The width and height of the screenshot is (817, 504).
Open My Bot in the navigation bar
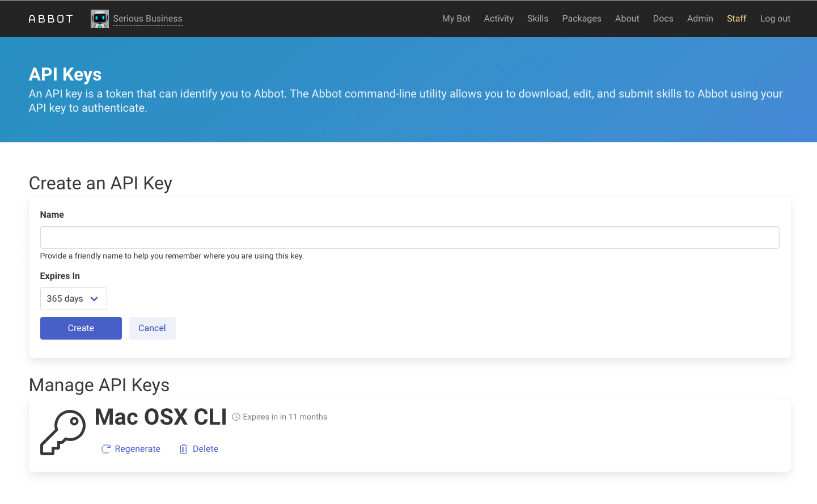(456, 19)
